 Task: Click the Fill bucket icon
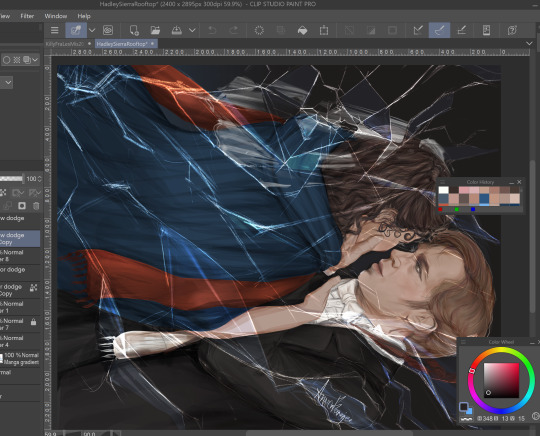click(x=302, y=30)
